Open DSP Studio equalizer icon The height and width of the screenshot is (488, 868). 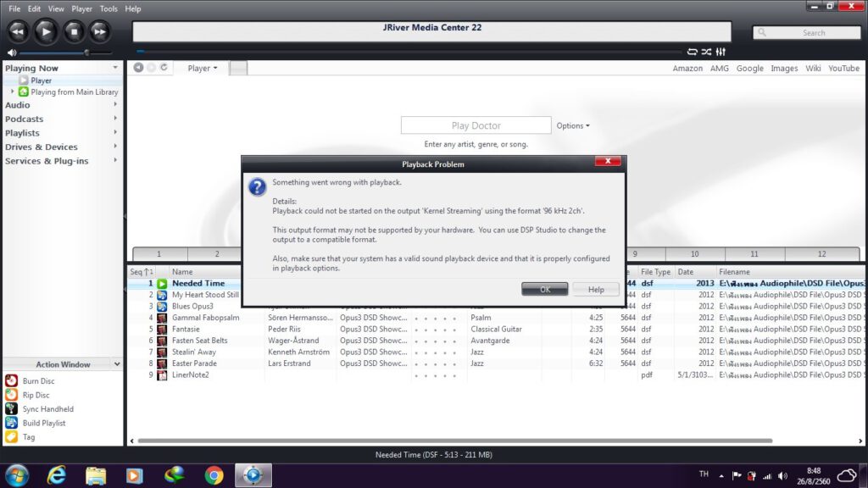pos(721,52)
